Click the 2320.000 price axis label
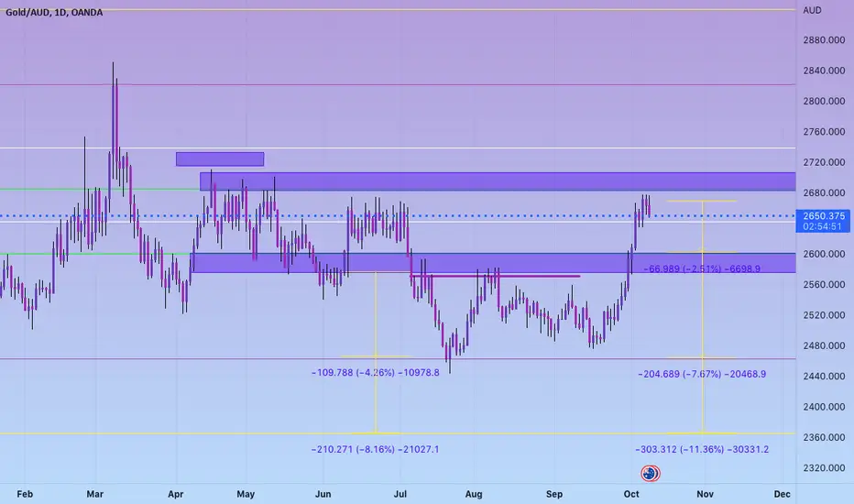Image resolution: width=854 pixels, height=504 pixels. pos(824,467)
